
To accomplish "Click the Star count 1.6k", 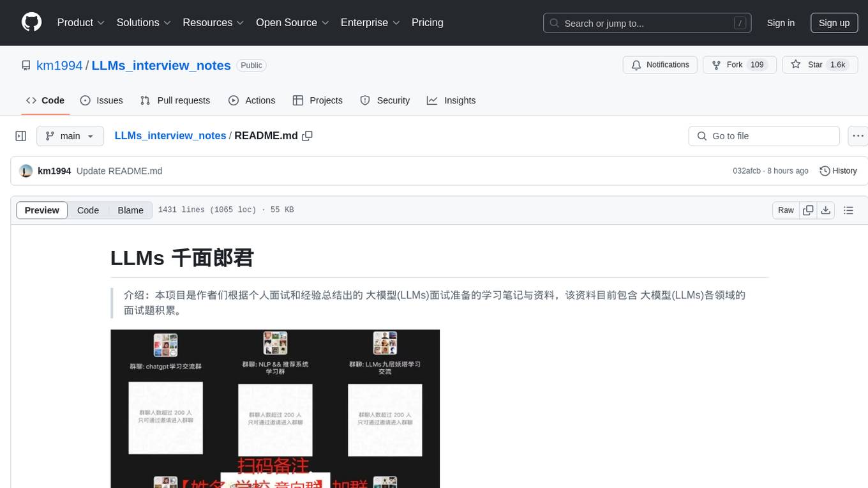I will click(837, 65).
